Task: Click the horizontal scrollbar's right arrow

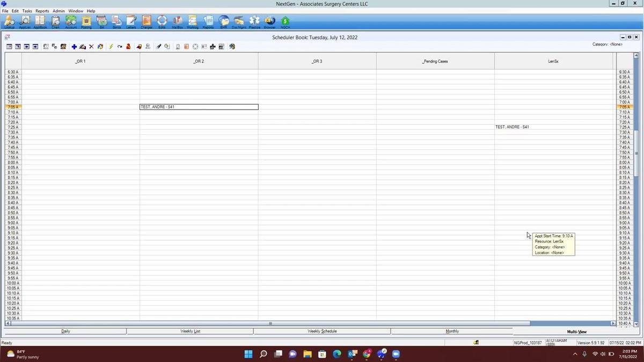Action: (613, 323)
